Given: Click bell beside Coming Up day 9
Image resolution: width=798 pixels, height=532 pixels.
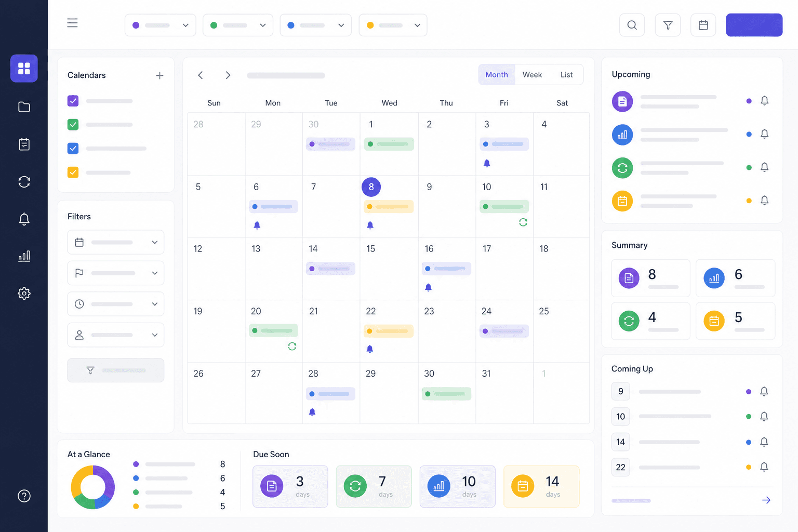Looking at the screenshot, I should click(x=764, y=392).
